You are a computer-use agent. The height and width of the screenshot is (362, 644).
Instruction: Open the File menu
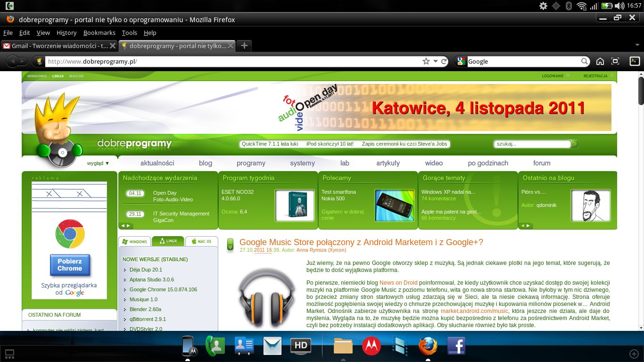8,33
